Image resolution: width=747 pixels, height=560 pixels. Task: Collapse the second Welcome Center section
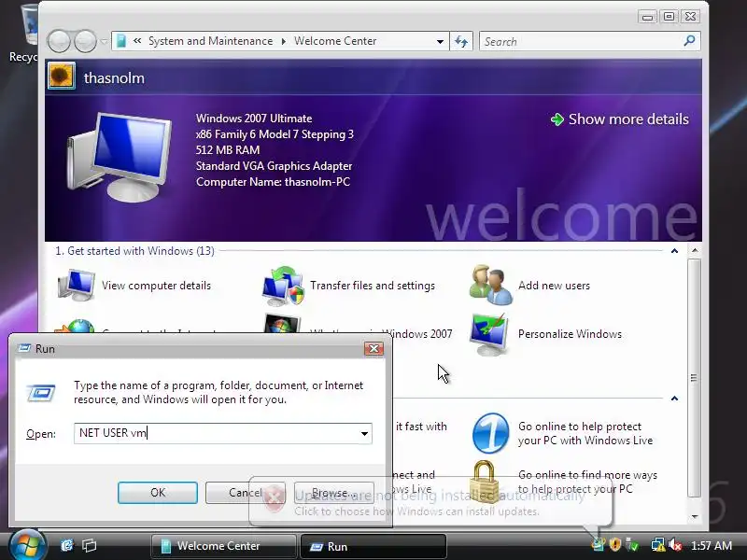tap(674, 399)
